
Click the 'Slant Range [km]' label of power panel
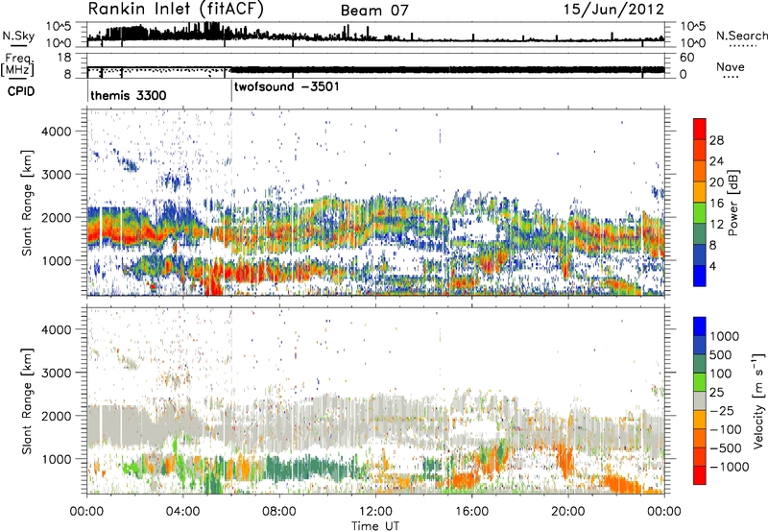[x=27, y=203]
